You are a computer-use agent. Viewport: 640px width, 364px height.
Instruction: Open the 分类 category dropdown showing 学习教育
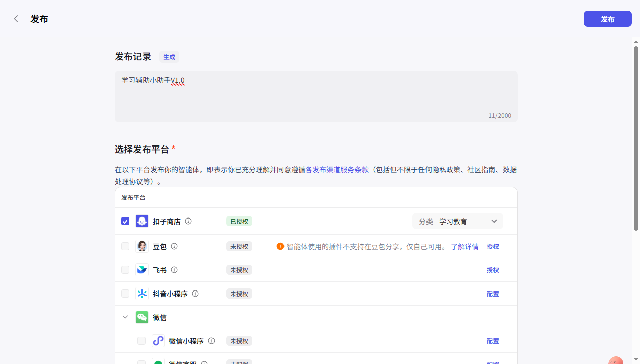pyautogui.click(x=457, y=221)
